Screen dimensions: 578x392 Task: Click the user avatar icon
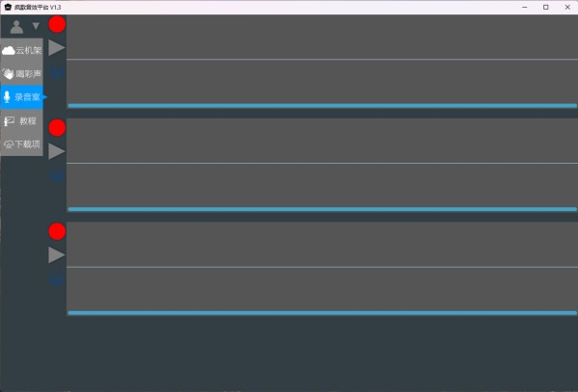(16, 26)
